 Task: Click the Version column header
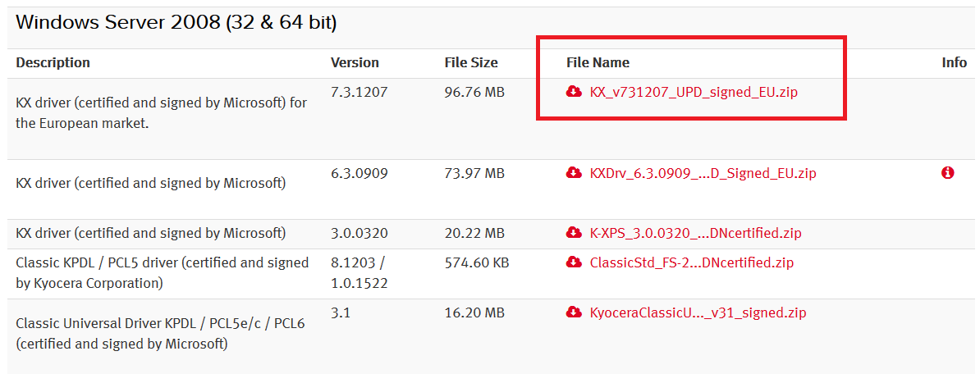click(355, 62)
